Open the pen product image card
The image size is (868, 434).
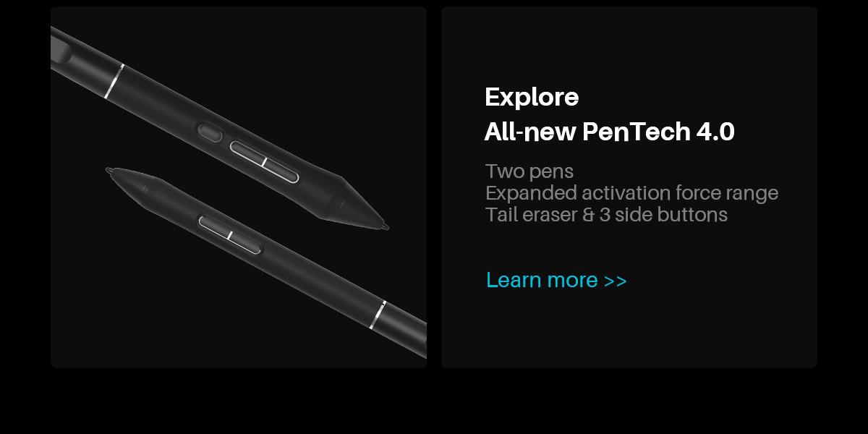tap(239, 187)
